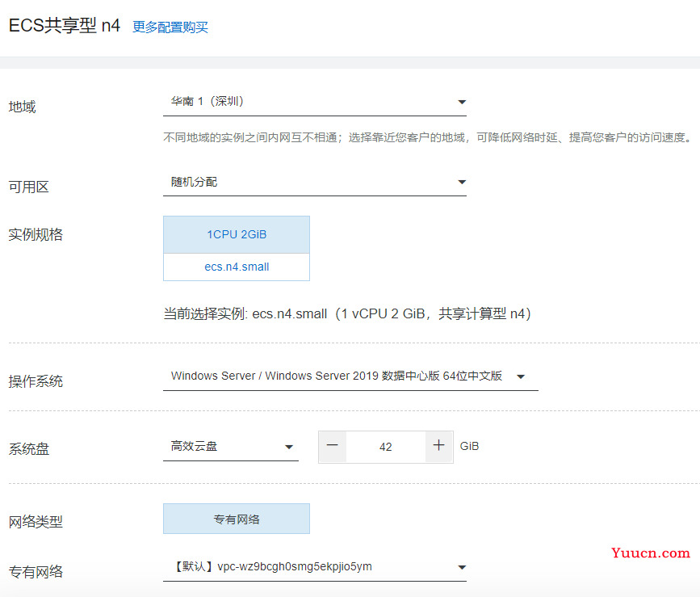The height and width of the screenshot is (597, 700).
Task: Click the arrow icon next to 高效云盘
Action: 288,447
